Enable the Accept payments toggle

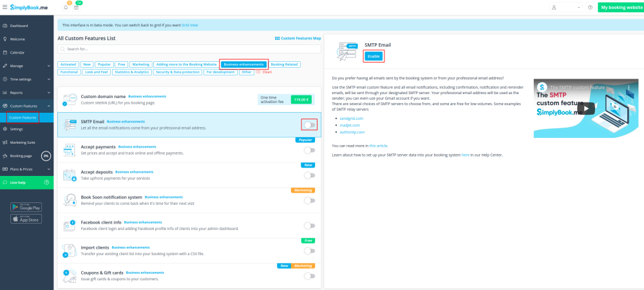click(310, 150)
